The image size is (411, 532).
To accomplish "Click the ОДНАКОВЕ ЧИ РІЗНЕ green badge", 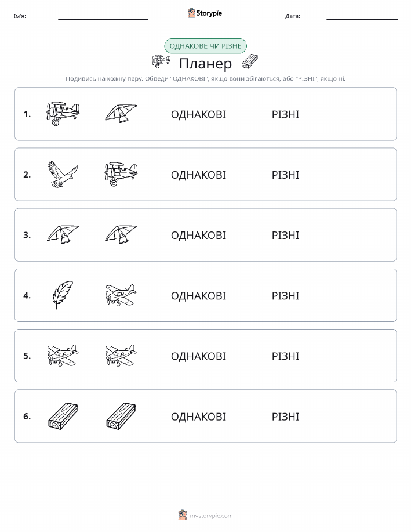I will tap(205, 46).
